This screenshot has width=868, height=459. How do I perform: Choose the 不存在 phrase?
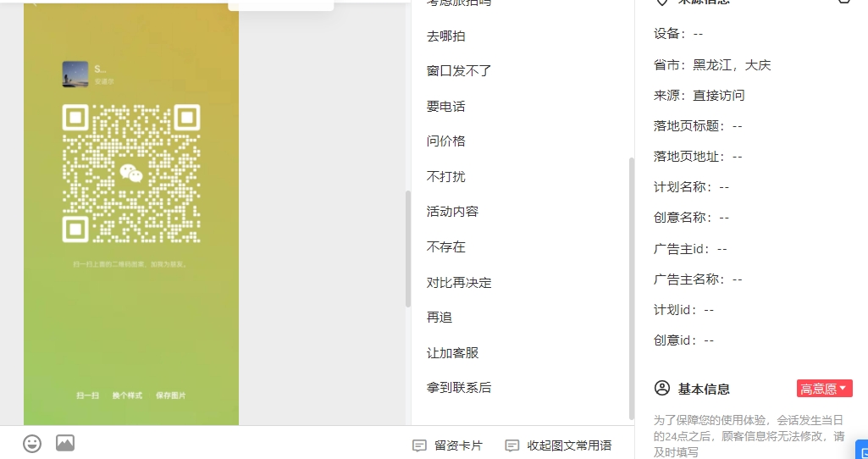(x=445, y=247)
